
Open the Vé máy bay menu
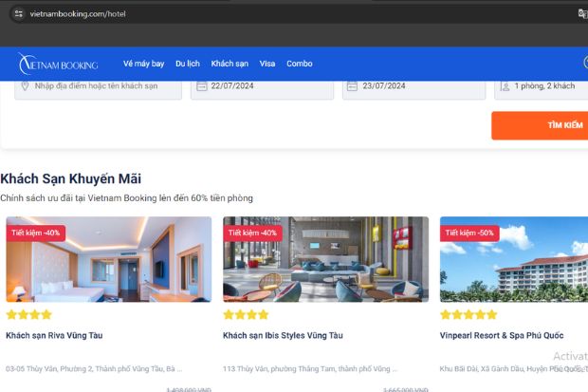click(x=143, y=64)
